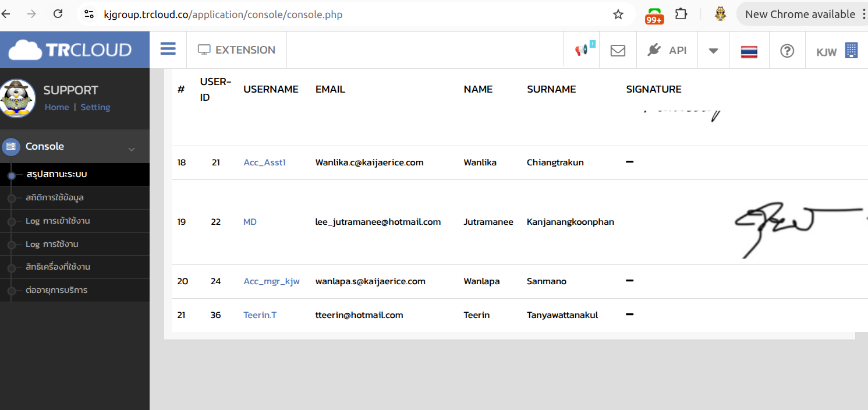The image size is (868, 410).
Task: Click the SURNAME column header
Action: coord(551,89)
